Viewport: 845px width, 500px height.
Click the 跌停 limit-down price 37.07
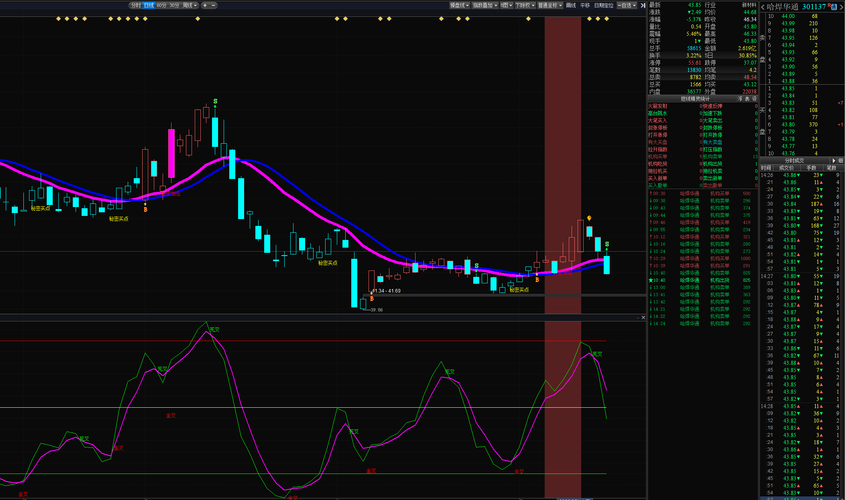(750, 62)
